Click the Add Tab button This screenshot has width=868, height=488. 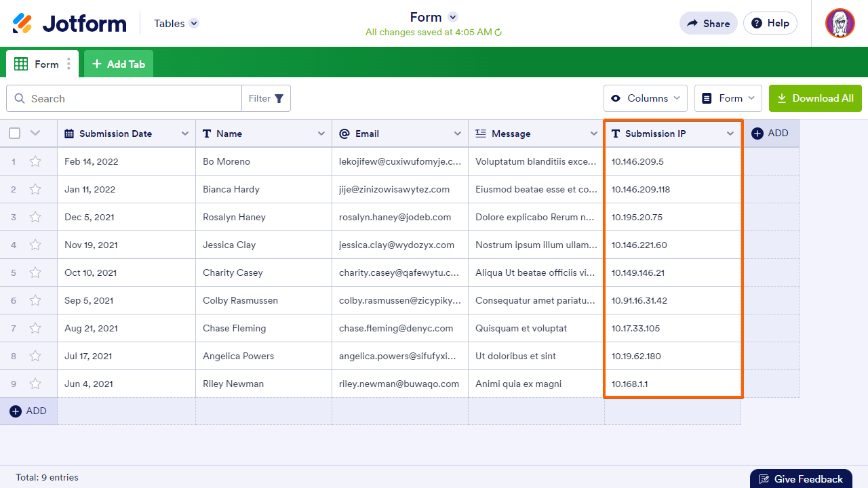click(119, 64)
